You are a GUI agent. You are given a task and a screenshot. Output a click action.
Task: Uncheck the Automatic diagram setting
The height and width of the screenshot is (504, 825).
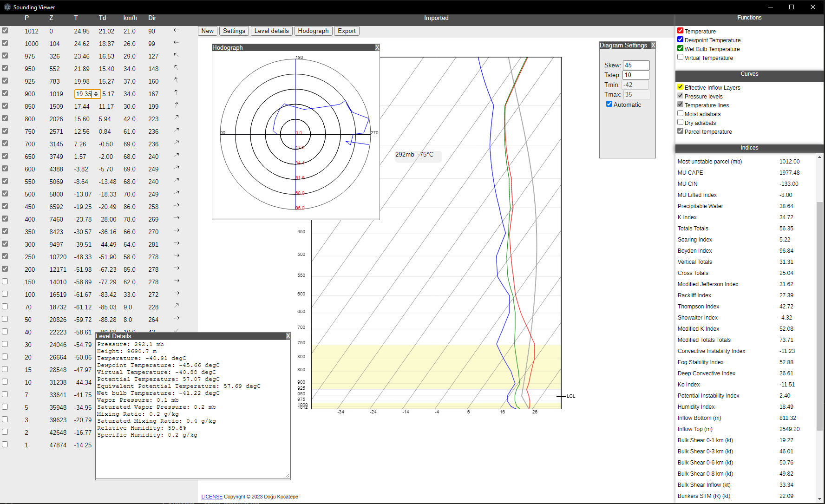(x=609, y=104)
